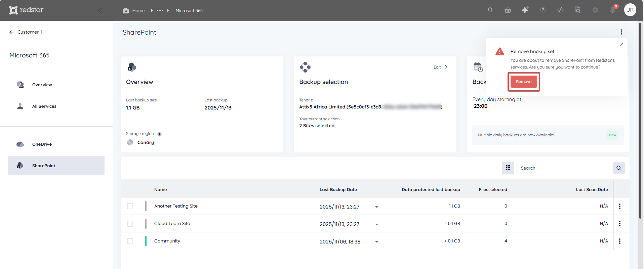Click the vertical page scrollbar

tap(640, 121)
